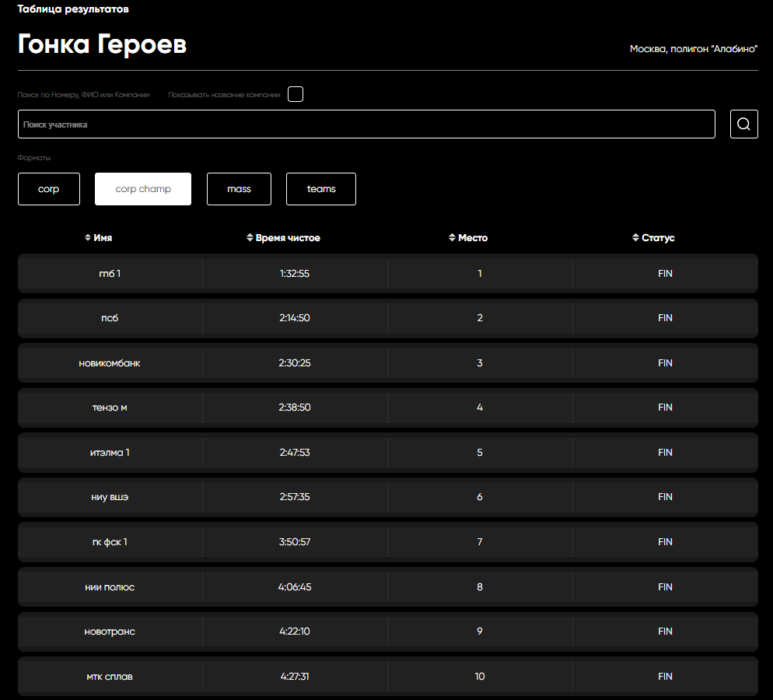
Task: Enable the Показывать название компании checkbox
Action: [x=295, y=95]
